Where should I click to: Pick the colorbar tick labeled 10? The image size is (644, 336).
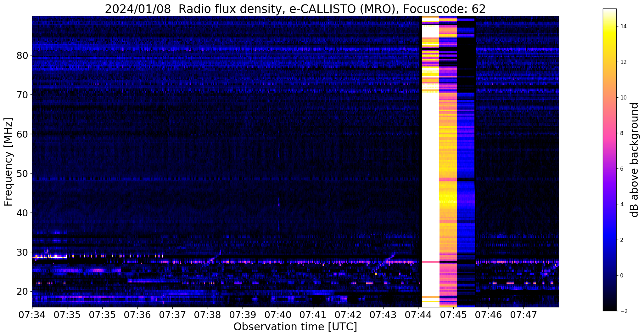point(623,98)
